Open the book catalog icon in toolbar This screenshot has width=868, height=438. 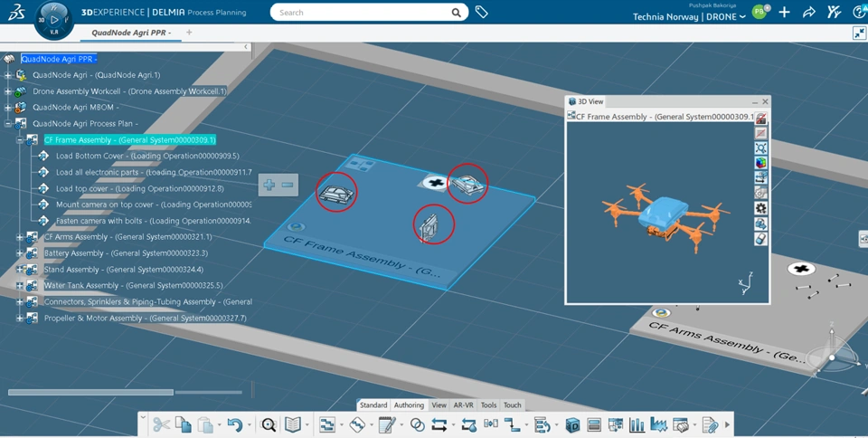pos(293,424)
